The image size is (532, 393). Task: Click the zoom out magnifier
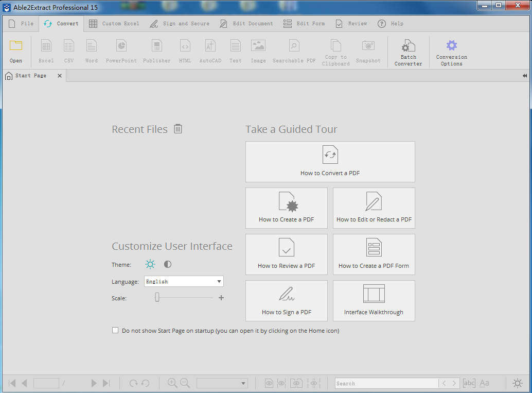[x=185, y=383]
